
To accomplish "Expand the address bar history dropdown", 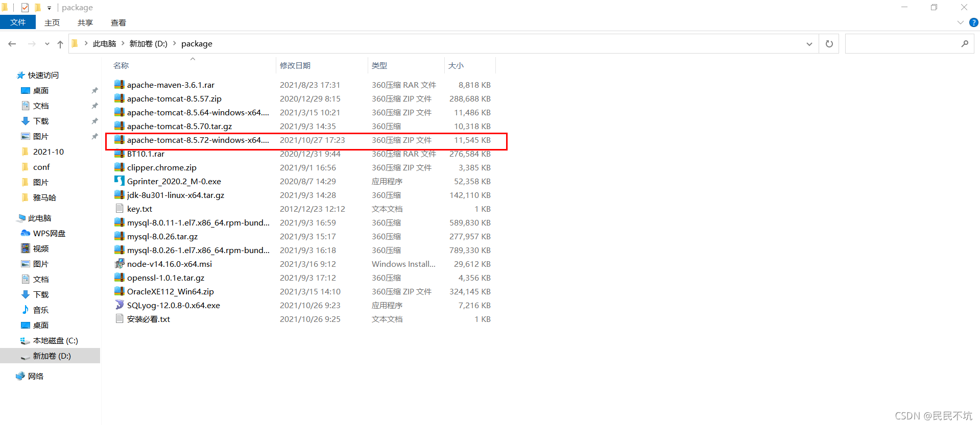I will pos(809,44).
